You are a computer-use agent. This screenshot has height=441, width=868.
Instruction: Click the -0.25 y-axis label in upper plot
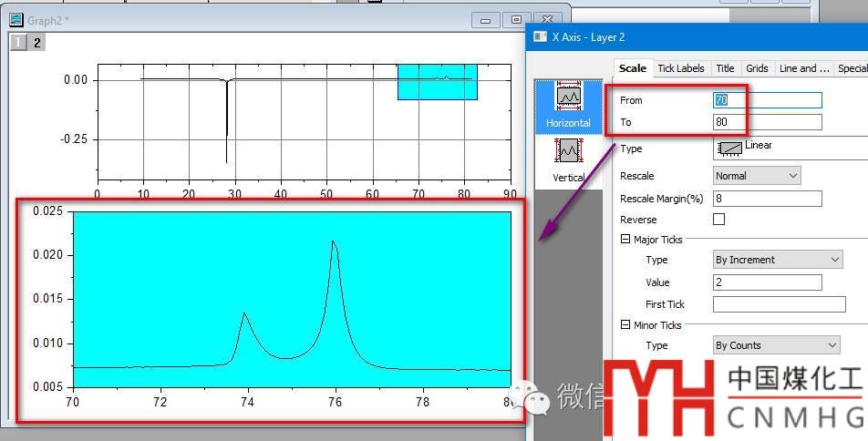(x=74, y=139)
